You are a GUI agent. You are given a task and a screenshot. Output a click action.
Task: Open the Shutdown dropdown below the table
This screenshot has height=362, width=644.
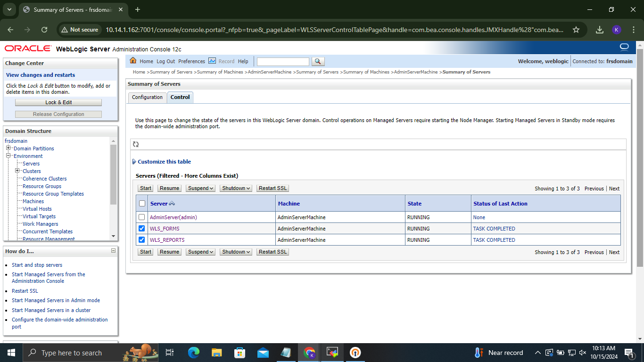[236, 252]
